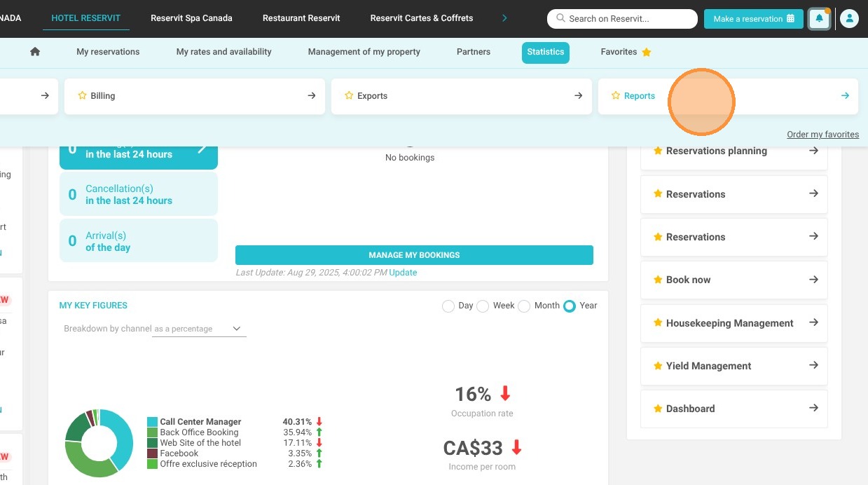The width and height of the screenshot is (868, 485).
Task: Select the Day radio button
Action: pos(448,306)
